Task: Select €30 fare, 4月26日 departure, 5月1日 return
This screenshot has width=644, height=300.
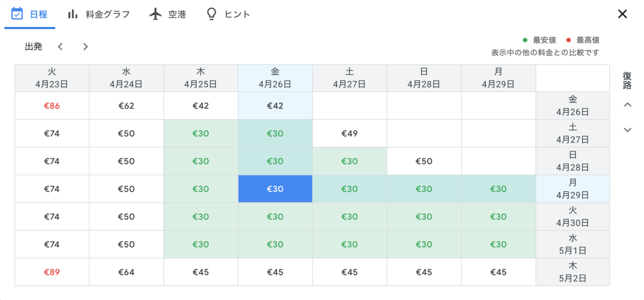Action: coord(275,244)
